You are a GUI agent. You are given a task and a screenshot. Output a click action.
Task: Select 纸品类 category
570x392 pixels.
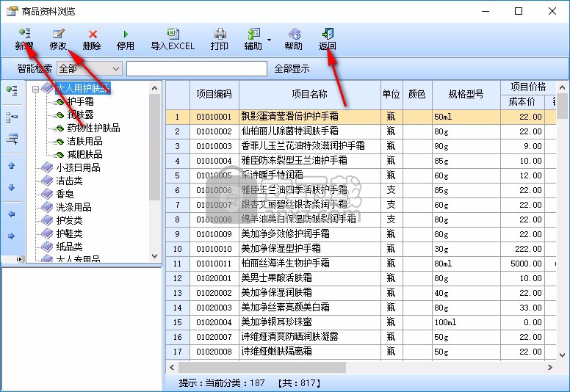(x=69, y=247)
